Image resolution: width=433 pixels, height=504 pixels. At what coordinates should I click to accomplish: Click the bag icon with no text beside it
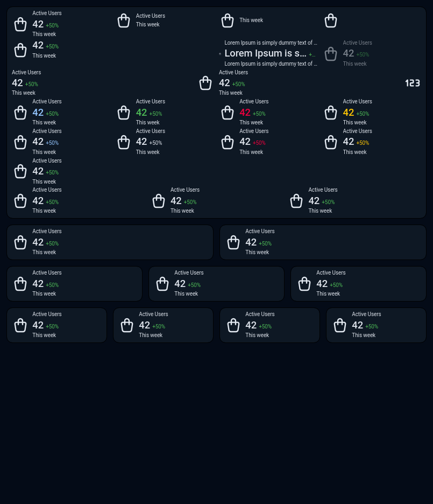pyautogui.click(x=331, y=20)
